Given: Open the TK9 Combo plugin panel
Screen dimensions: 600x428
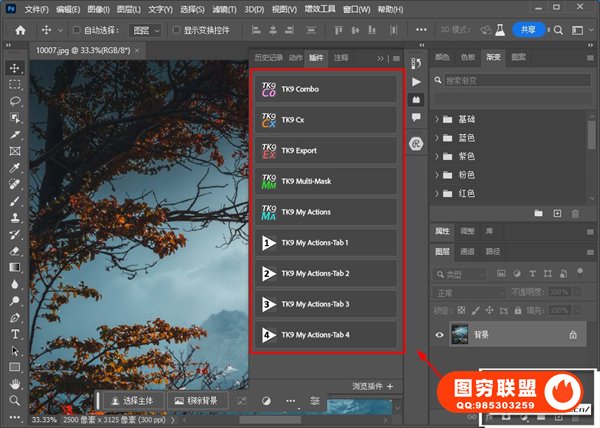Looking at the screenshot, I should tap(326, 89).
